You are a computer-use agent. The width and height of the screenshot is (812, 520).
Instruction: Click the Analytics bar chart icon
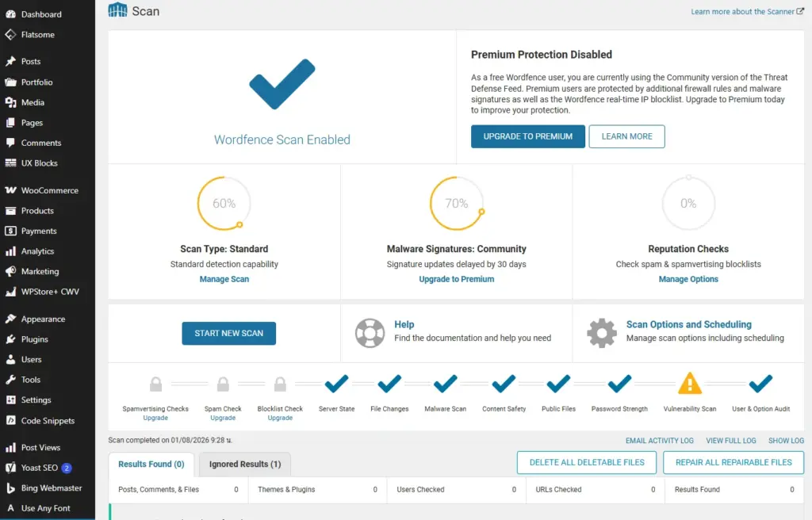coord(10,251)
